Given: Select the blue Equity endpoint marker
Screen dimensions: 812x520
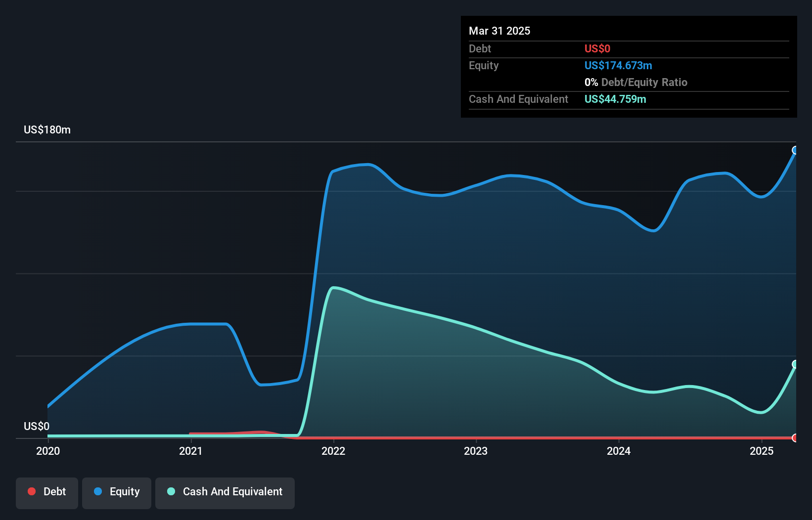Looking at the screenshot, I should coord(795,150).
